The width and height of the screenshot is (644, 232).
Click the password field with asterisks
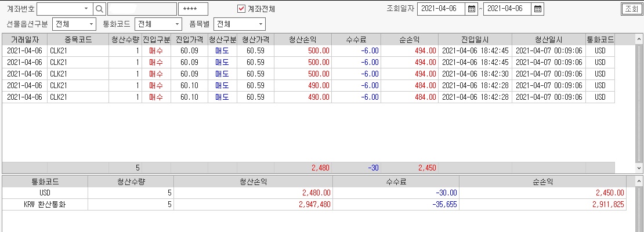193,9
